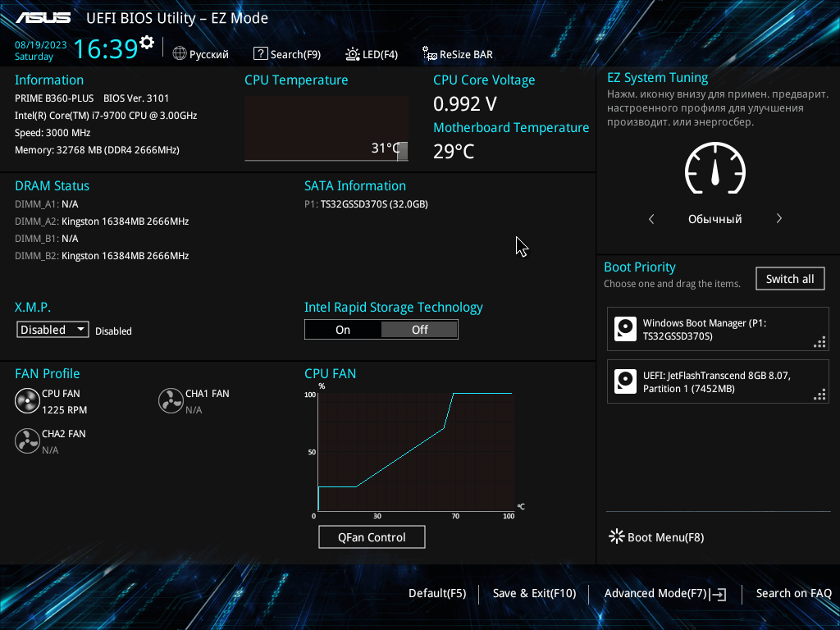The height and width of the screenshot is (630, 840).
Task: Click the Advanced Mode exit arrow icon
Action: coord(718,594)
